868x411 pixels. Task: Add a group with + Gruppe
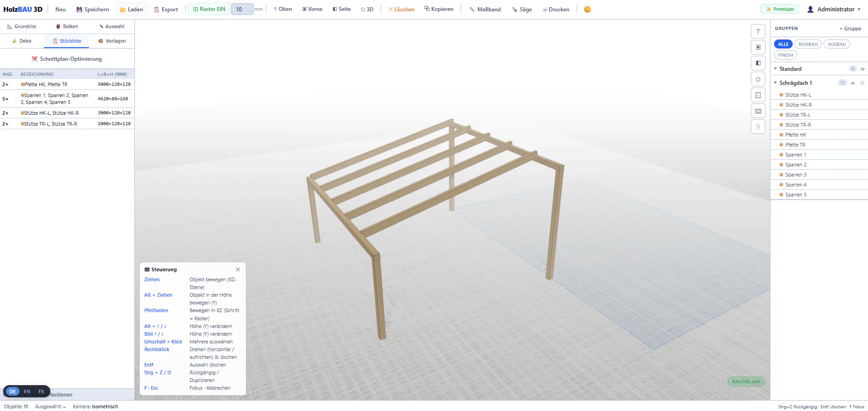pyautogui.click(x=850, y=29)
